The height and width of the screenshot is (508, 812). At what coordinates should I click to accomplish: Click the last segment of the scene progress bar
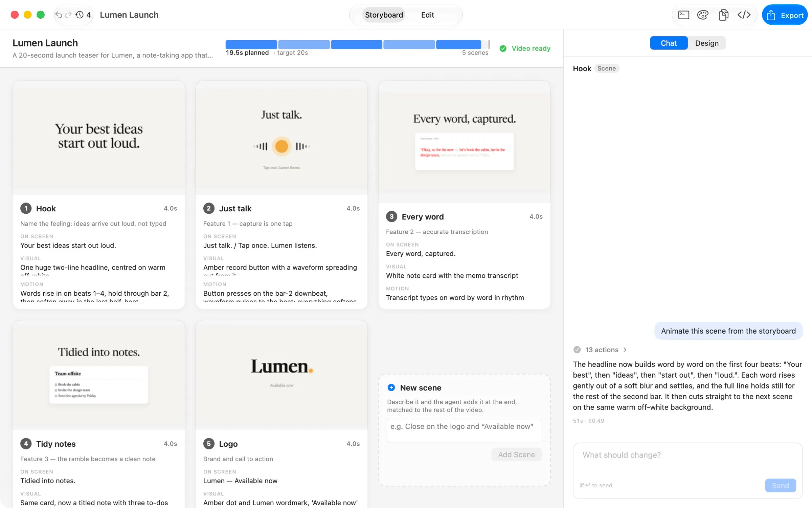click(458, 44)
